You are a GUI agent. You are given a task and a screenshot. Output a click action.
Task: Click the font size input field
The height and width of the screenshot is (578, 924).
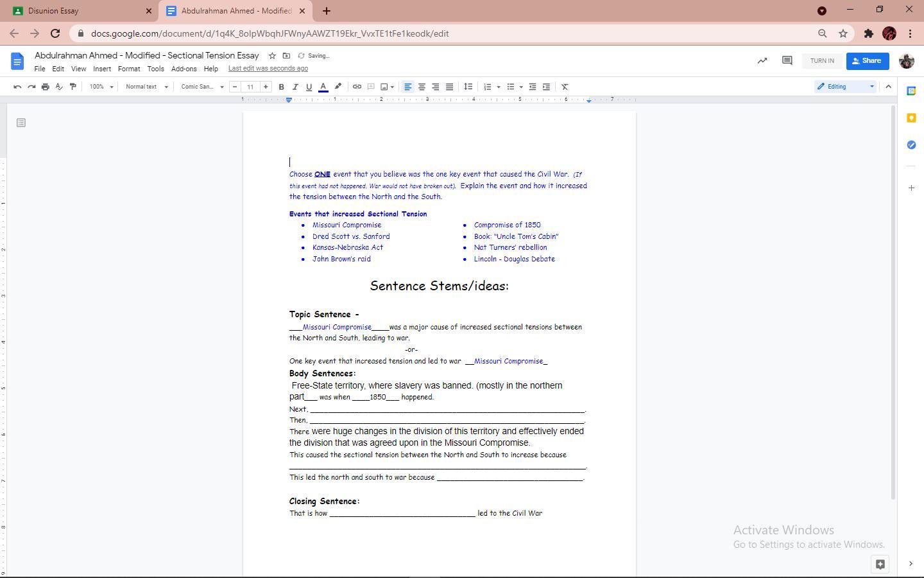pos(250,87)
